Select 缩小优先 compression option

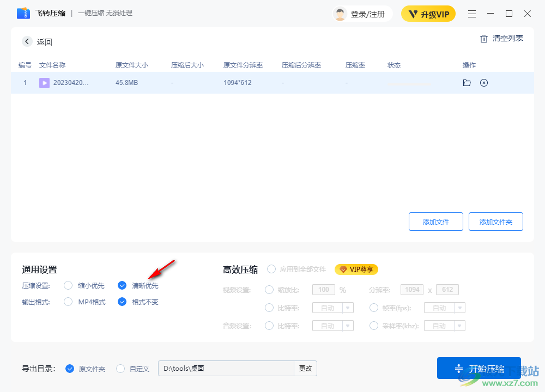(x=68, y=285)
